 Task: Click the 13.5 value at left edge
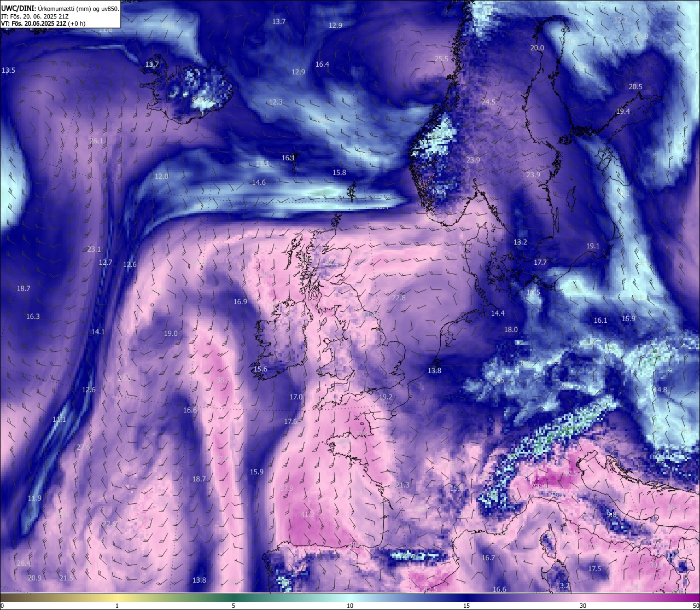click(x=8, y=70)
